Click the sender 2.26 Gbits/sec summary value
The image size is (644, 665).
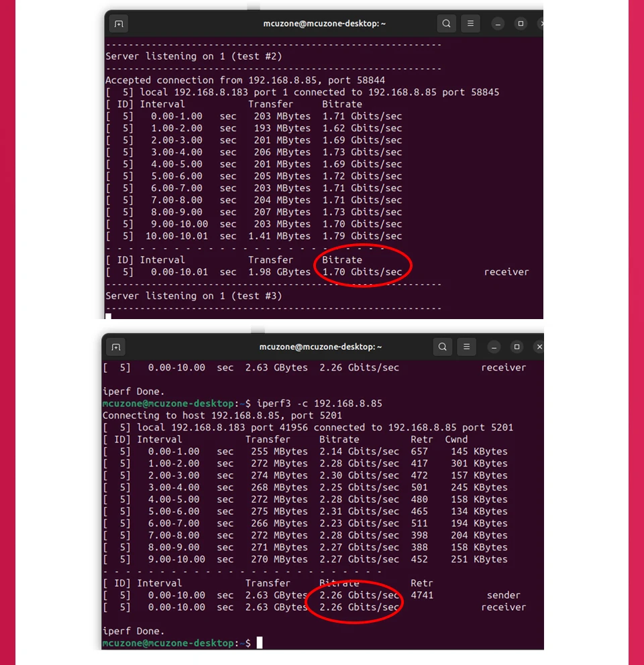click(359, 595)
